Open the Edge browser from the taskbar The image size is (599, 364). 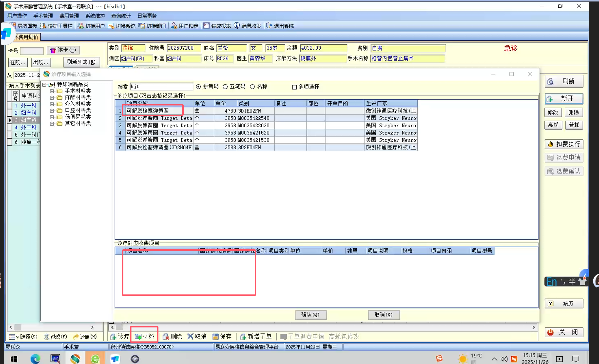point(35,359)
